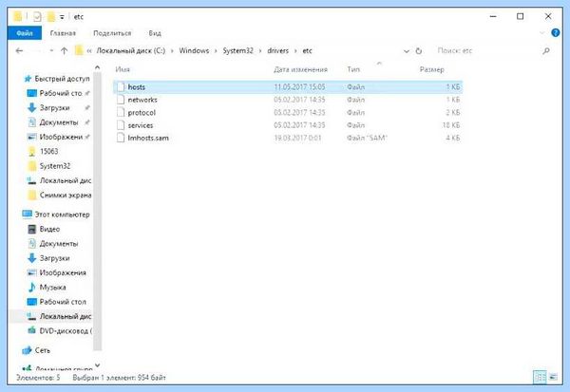
Task: Click the properties quick access toolbar icon
Action: tap(37, 17)
